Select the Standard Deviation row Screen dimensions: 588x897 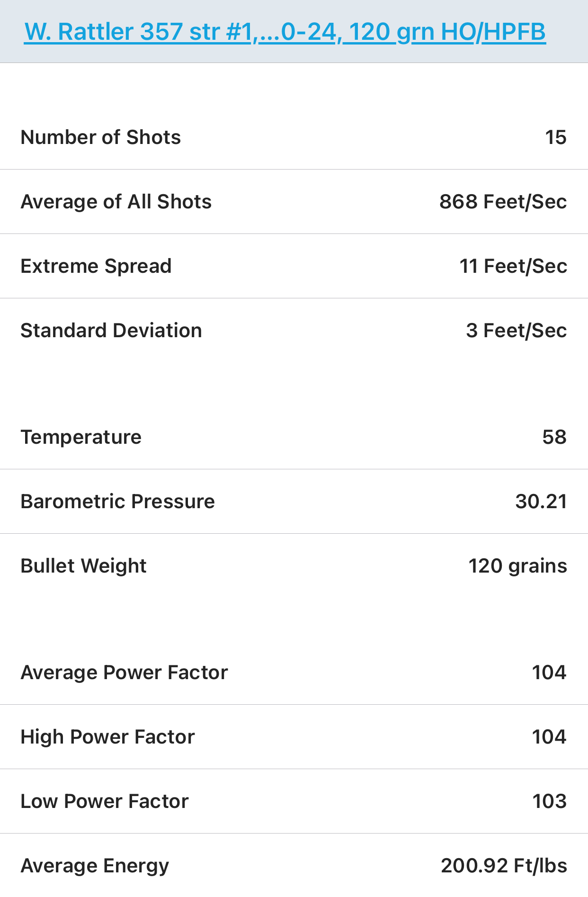pos(294,331)
